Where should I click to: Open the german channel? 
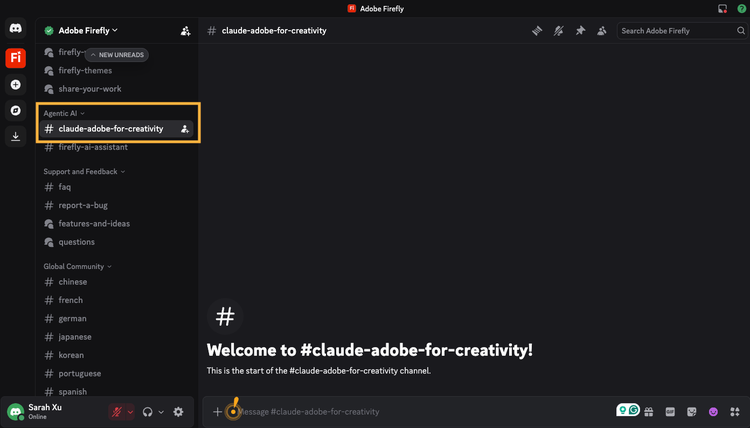pos(117,318)
